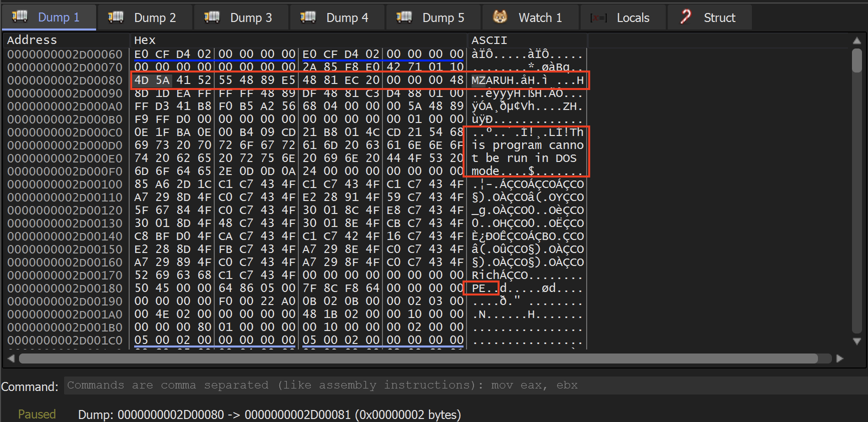Screen dimensions: 868x422
Task: Select address 0000000002D00100
Action: (x=65, y=184)
